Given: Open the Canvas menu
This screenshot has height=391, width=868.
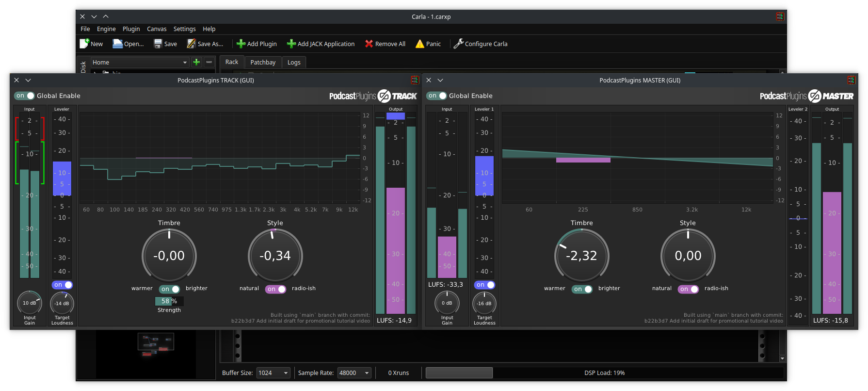Looking at the screenshot, I should (x=157, y=29).
